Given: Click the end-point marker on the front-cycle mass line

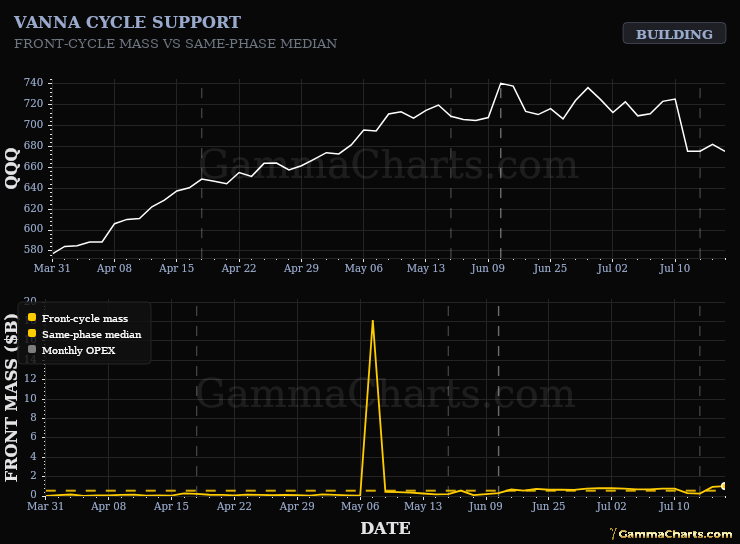Looking at the screenshot, I should (x=724, y=486).
